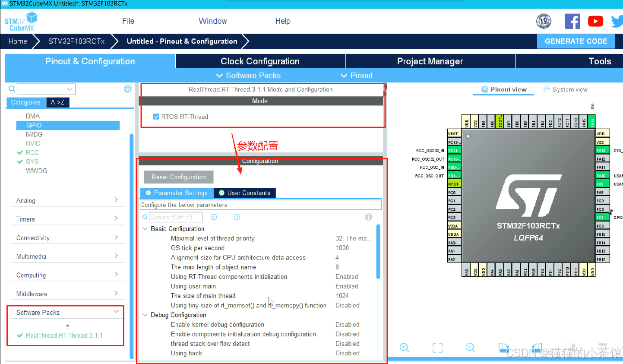Open the Software Packs dropdown menu
The width and height of the screenshot is (623, 364).
click(248, 76)
